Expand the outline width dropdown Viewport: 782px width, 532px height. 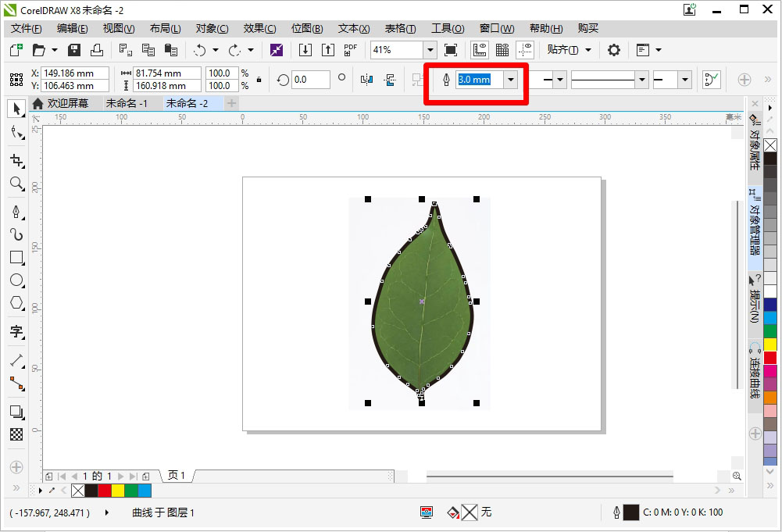[511, 79]
